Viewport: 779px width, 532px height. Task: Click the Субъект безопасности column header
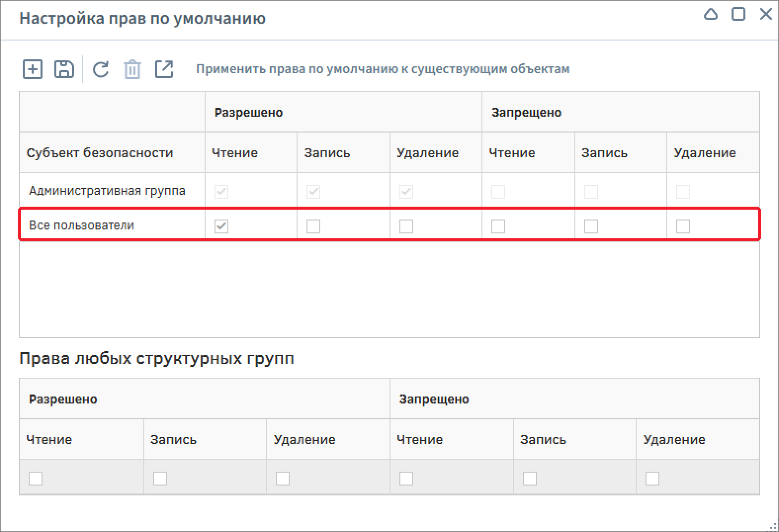click(x=100, y=153)
